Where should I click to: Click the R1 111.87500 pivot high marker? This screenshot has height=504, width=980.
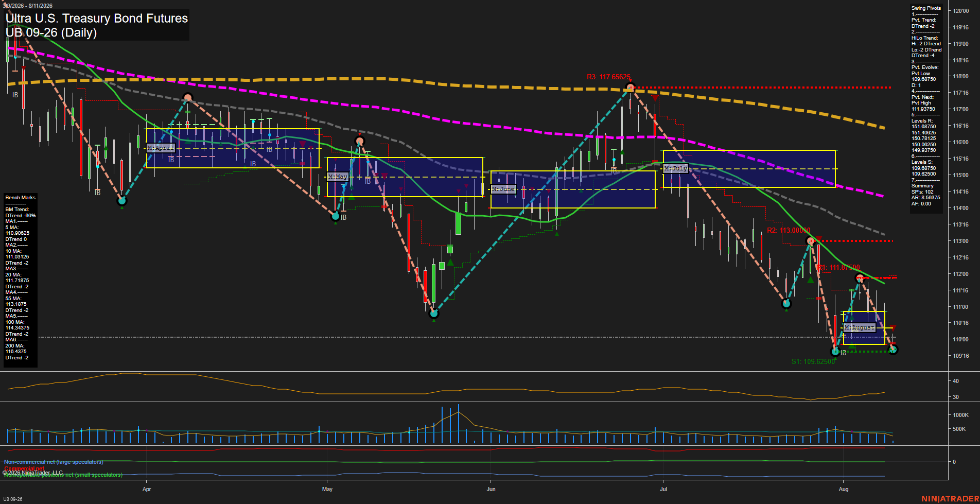click(x=859, y=278)
